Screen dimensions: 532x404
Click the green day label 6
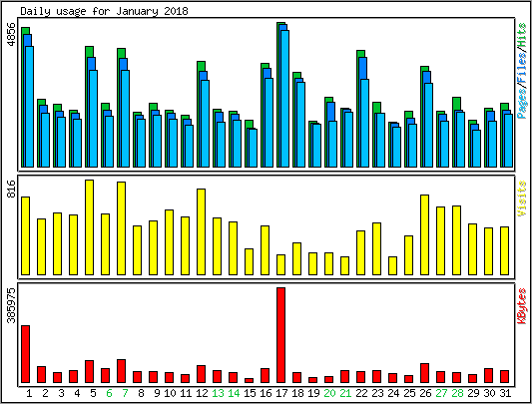tap(109, 393)
